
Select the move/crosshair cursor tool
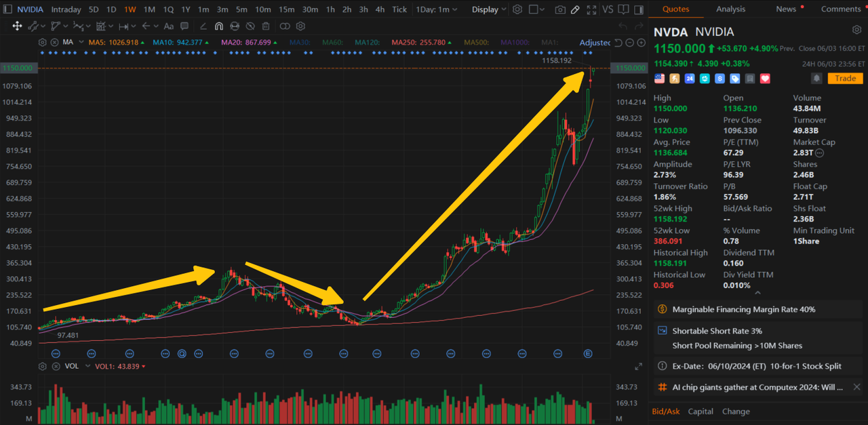[17, 26]
